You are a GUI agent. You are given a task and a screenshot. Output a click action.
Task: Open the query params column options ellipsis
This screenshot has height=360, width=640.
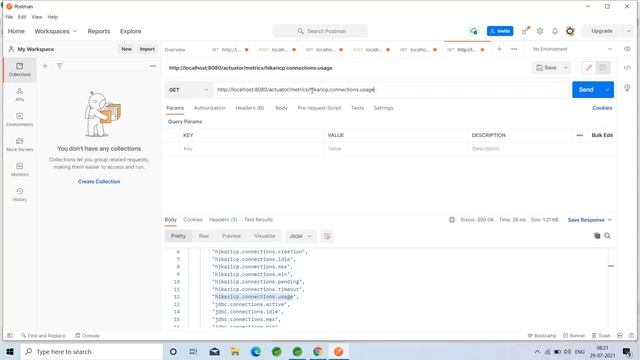tap(580, 135)
